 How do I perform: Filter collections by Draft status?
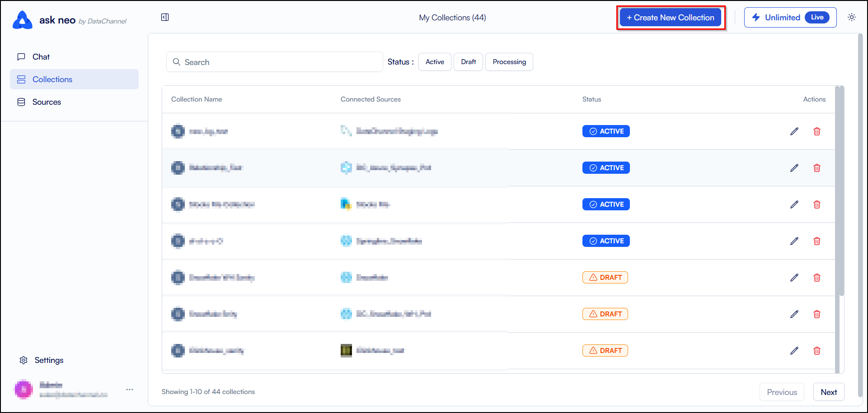pos(468,62)
